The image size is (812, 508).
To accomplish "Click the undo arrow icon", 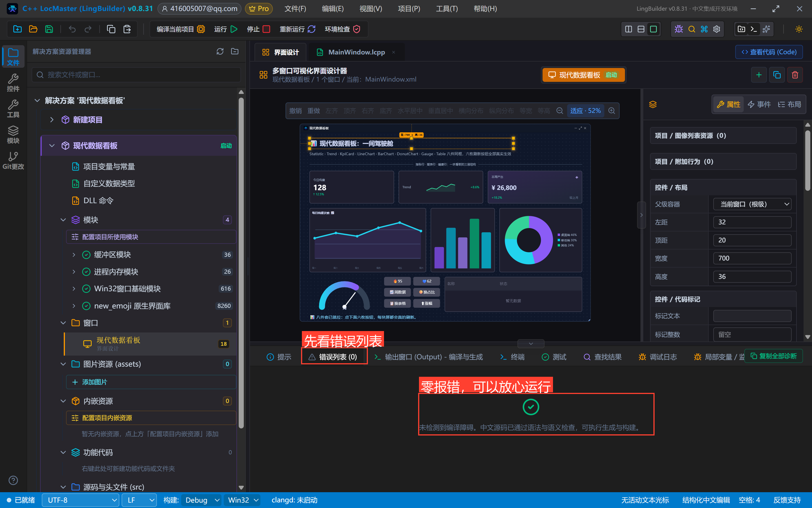I will 72,29.
